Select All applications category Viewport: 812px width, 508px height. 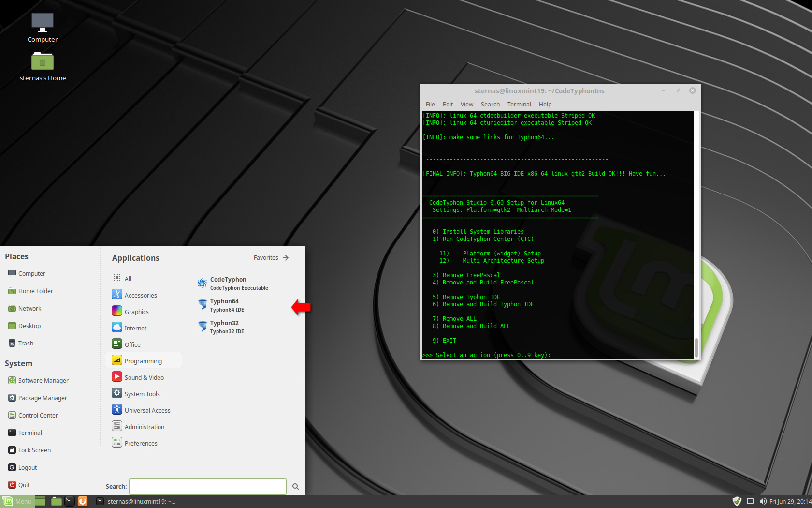pyautogui.click(x=144, y=279)
